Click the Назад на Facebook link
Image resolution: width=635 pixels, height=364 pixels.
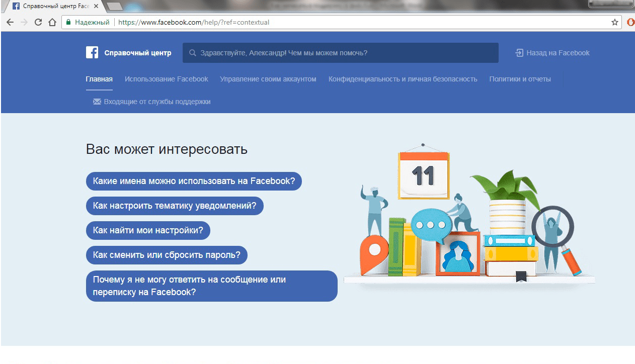pyautogui.click(x=558, y=53)
